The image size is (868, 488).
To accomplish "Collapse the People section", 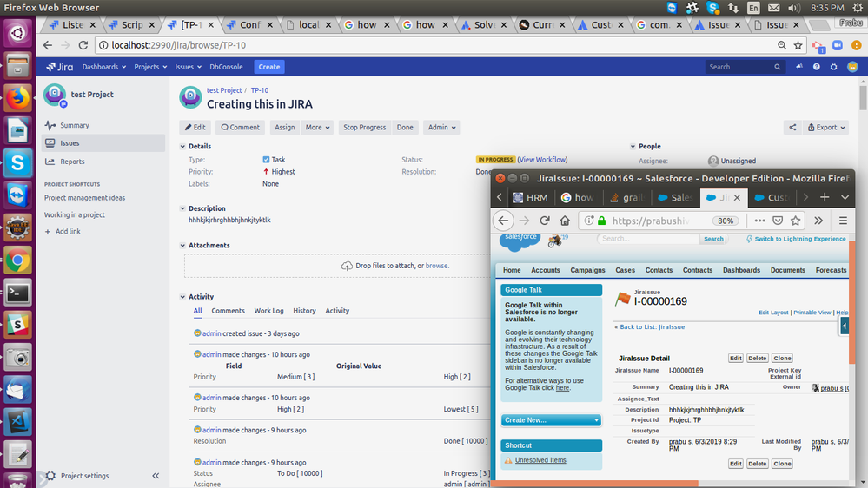I will coord(633,147).
